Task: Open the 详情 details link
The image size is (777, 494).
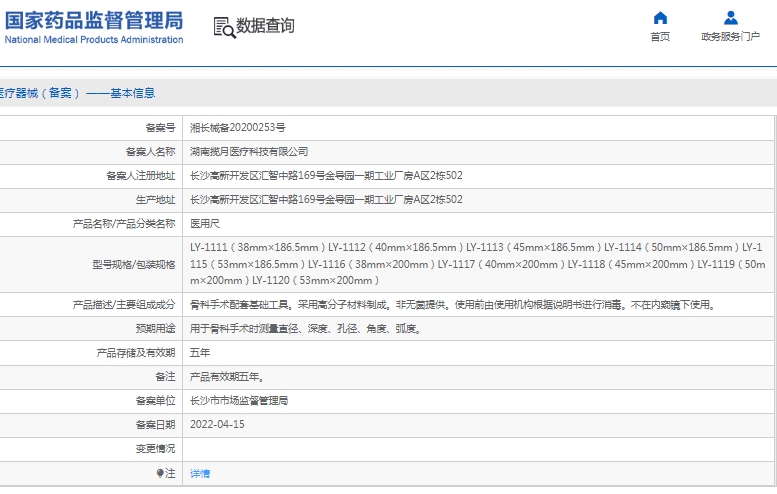Action: (x=200, y=474)
